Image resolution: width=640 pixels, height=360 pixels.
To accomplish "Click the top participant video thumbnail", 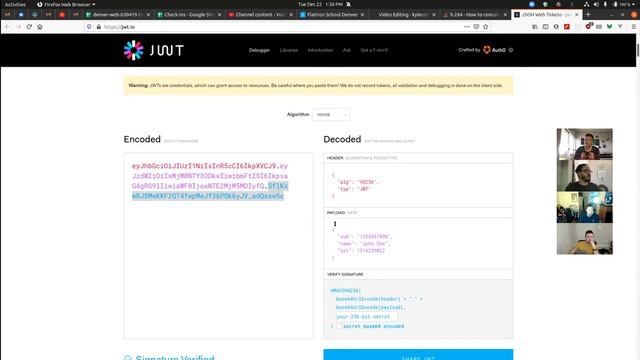I will tap(584, 144).
